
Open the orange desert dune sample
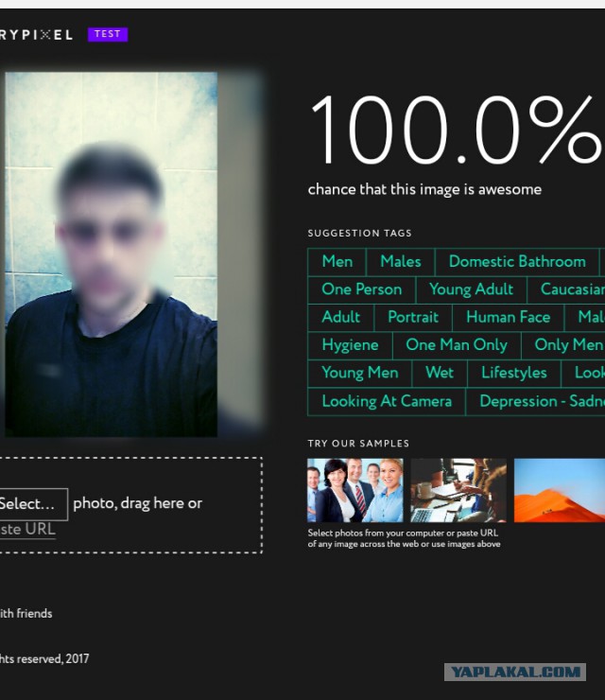click(x=560, y=490)
